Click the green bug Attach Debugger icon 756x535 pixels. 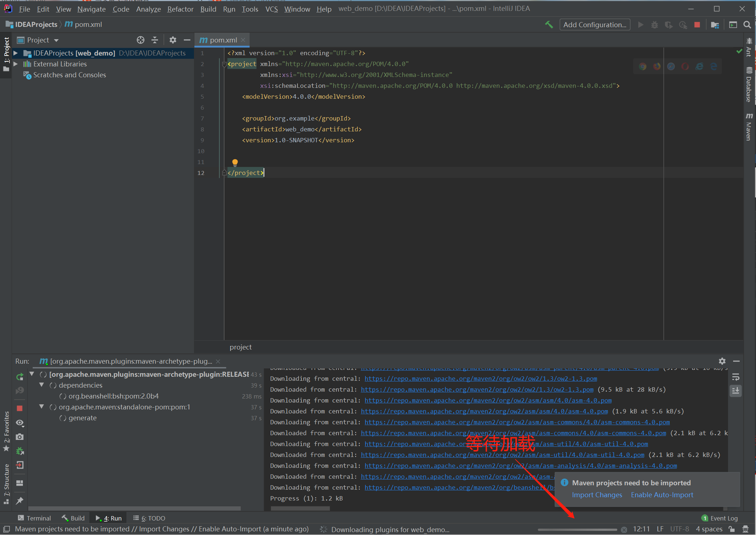coord(20,451)
